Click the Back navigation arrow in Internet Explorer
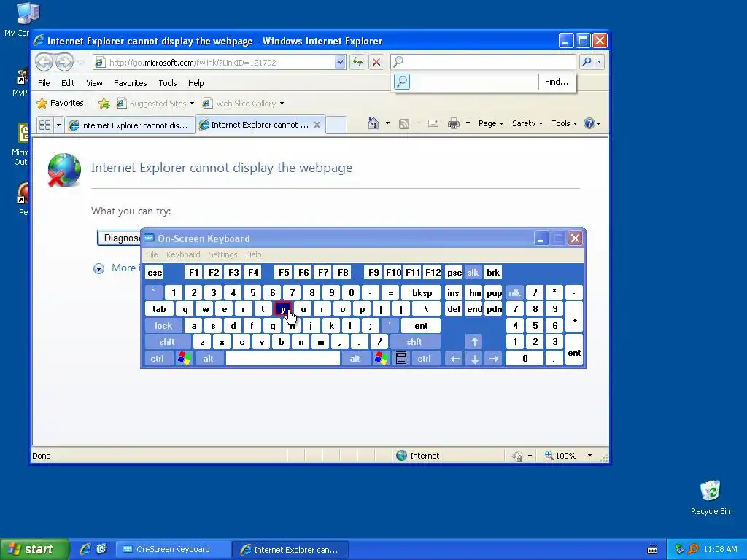Viewport: 747px width, 560px height. coord(44,62)
